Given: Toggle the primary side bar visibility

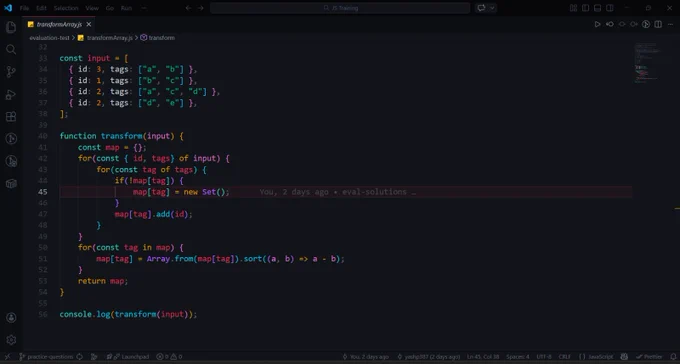Looking at the screenshot, I should tap(585, 8).
